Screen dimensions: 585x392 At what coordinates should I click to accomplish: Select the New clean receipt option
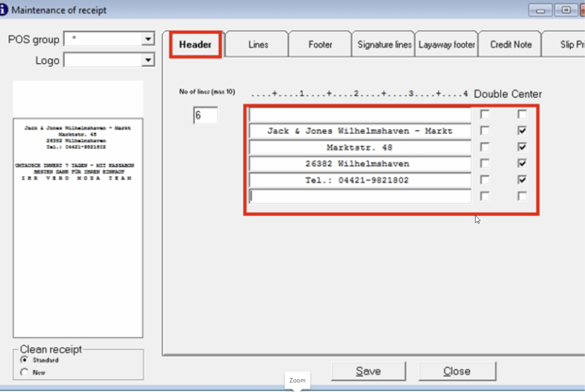tap(24, 372)
